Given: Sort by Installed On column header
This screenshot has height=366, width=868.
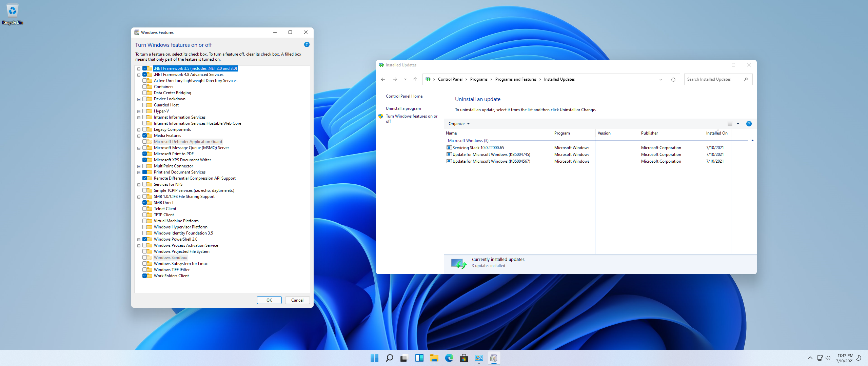Looking at the screenshot, I should (717, 133).
